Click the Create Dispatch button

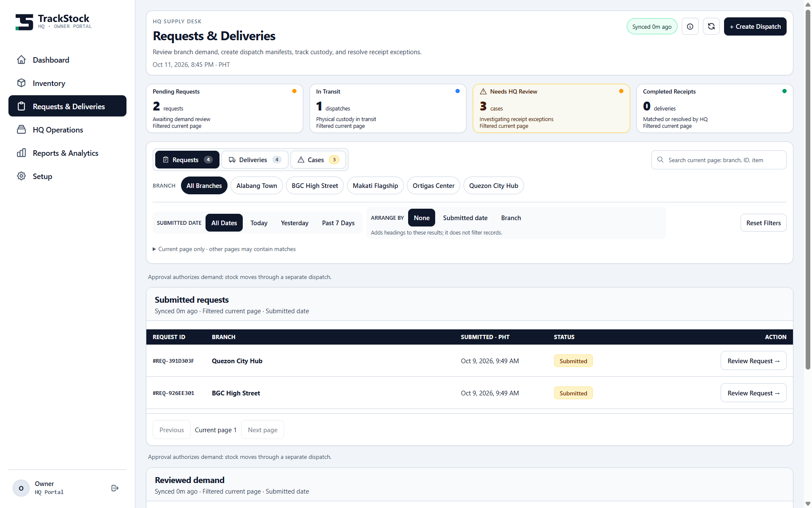click(x=755, y=27)
